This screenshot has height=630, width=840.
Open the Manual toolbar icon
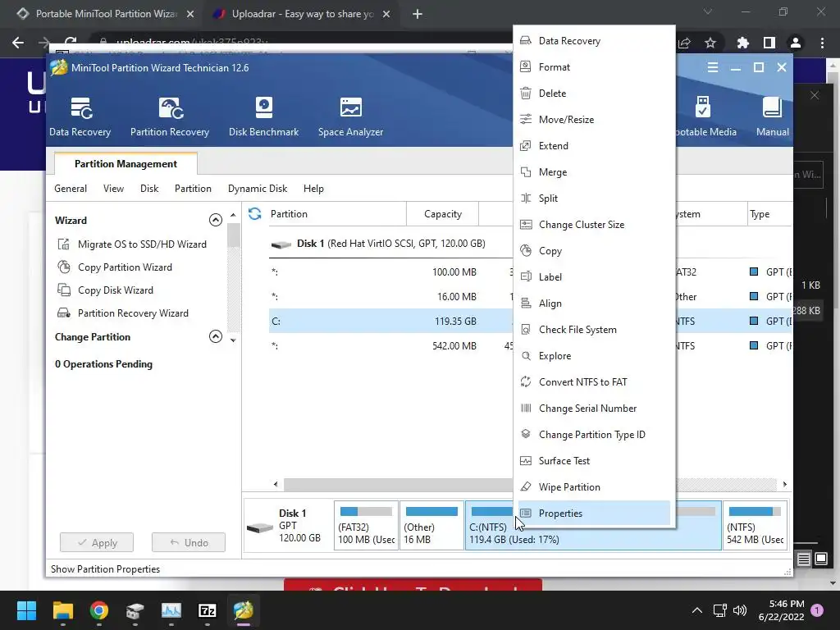tap(772, 116)
